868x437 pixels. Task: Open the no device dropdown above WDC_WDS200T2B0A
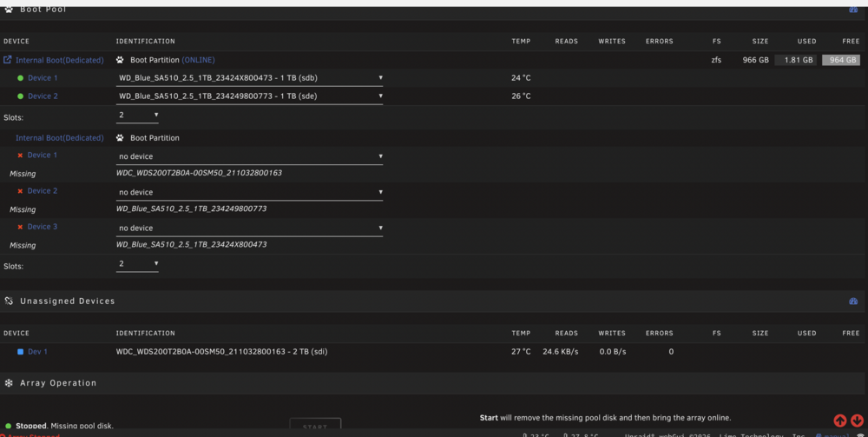tap(249, 156)
